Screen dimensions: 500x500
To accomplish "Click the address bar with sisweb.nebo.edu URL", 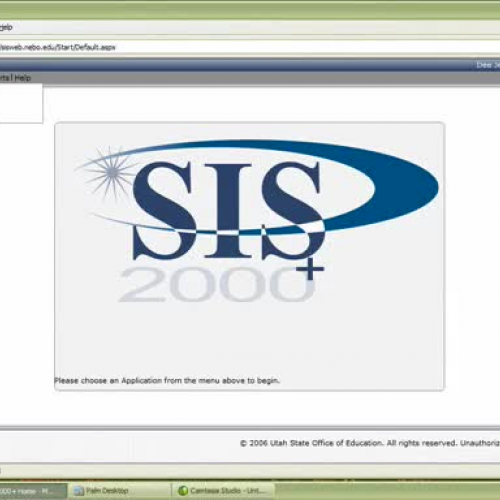I will pyautogui.click(x=250, y=47).
